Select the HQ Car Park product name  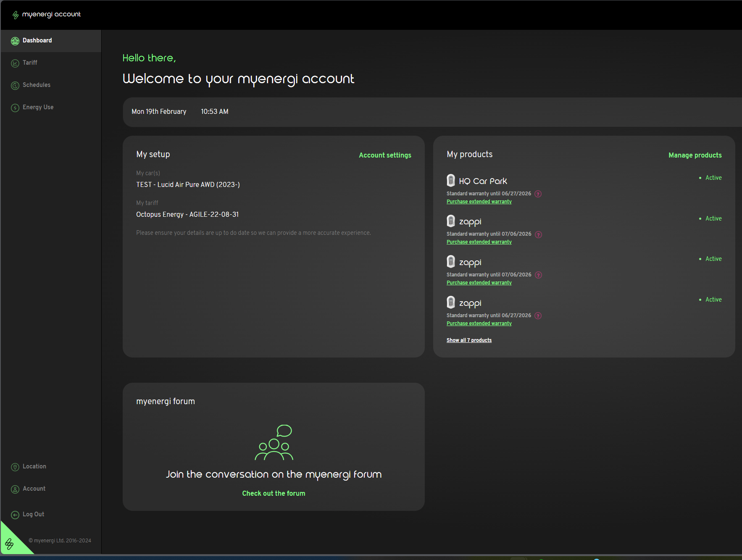pos(483,181)
